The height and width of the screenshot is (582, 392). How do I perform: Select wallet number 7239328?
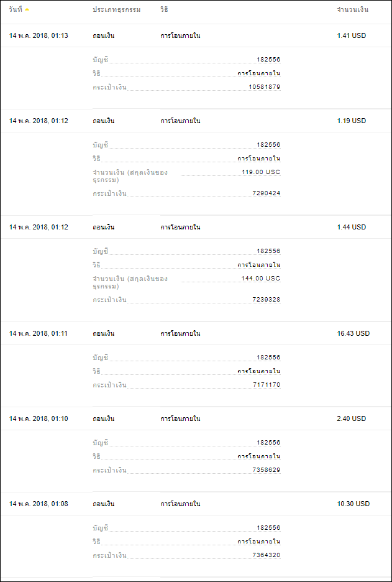click(267, 300)
